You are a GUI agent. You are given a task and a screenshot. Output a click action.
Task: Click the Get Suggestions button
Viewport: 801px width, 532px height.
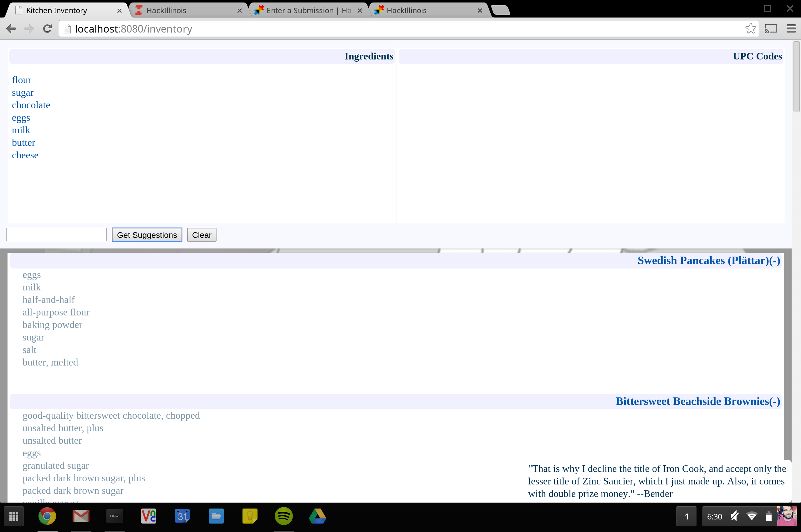tap(146, 235)
